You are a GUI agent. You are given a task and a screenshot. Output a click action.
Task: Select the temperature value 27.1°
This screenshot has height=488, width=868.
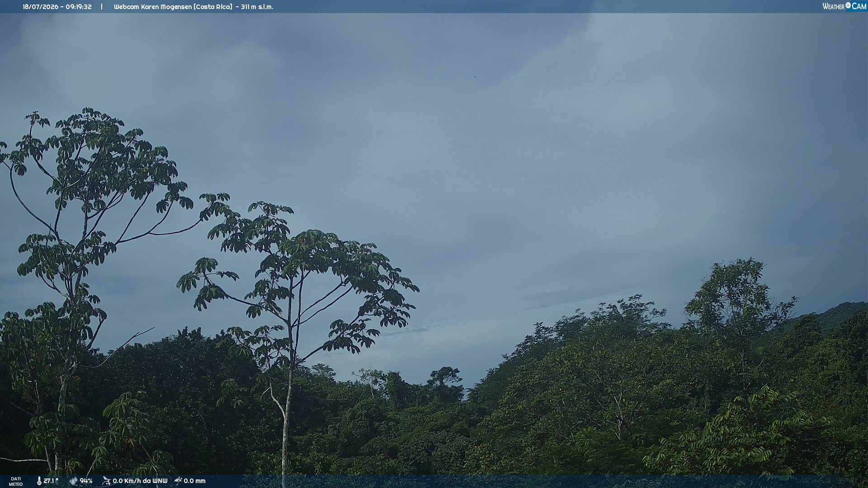51,481
